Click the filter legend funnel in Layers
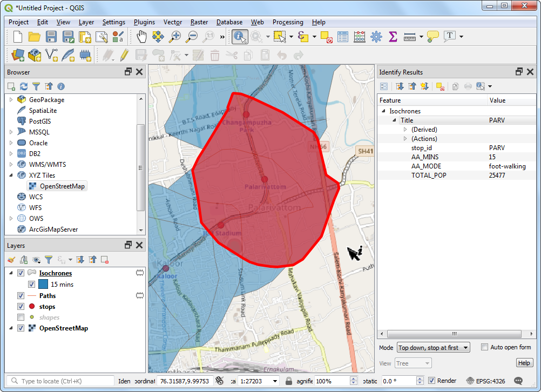541x392 pixels. click(49, 260)
